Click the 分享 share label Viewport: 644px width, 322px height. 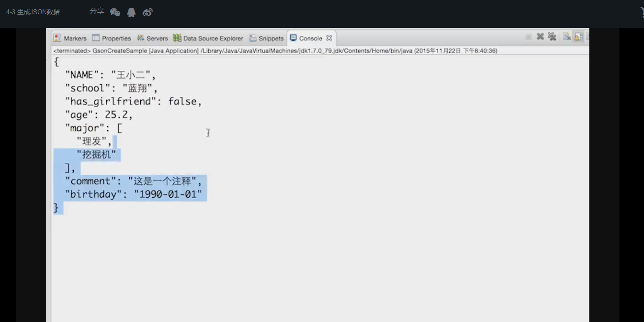point(97,11)
